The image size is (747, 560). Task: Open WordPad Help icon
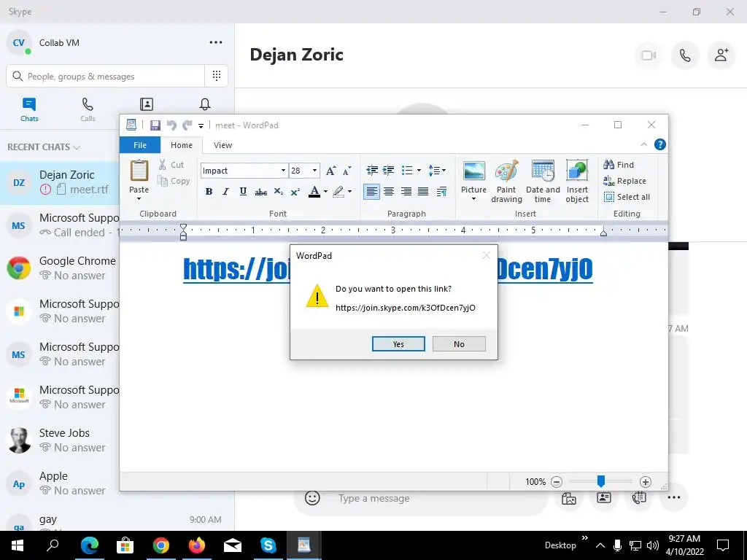(x=659, y=144)
